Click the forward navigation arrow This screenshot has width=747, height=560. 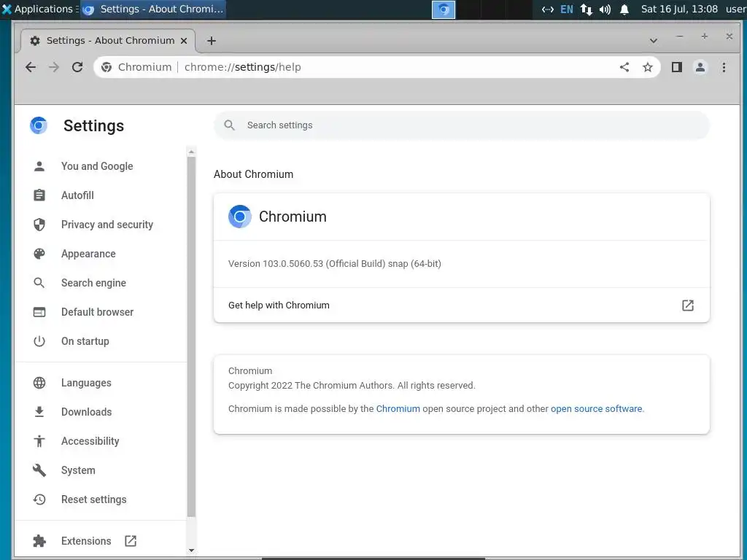pos(54,67)
